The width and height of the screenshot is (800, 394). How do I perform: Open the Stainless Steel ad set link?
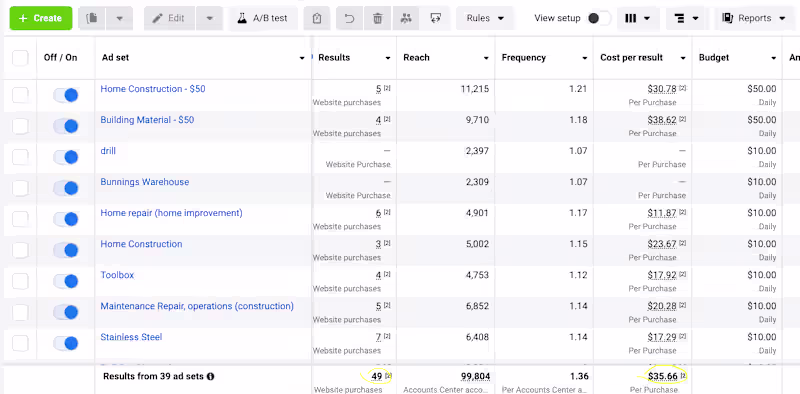pos(131,337)
